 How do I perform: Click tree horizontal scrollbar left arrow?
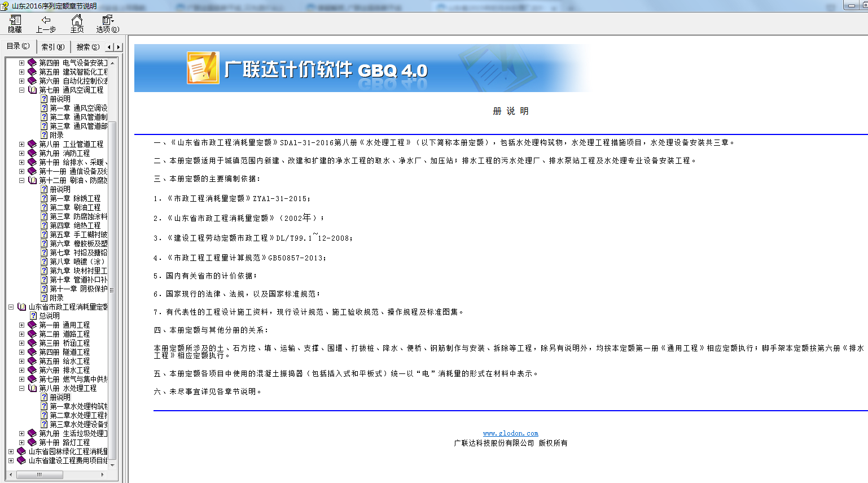coord(11,475)
